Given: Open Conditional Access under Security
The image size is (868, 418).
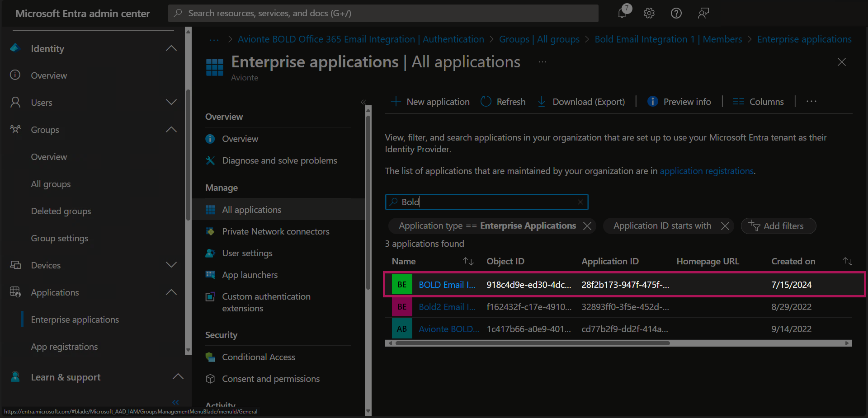Looking at the screenshot, I should click(258, 357).
